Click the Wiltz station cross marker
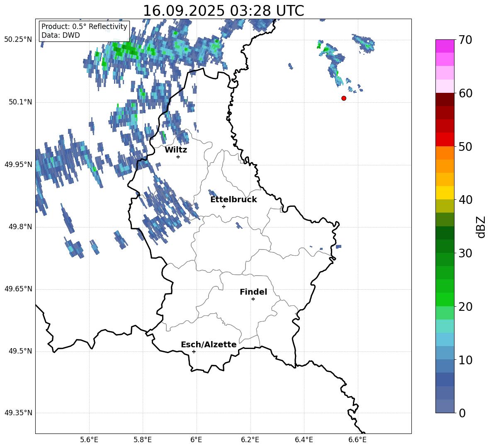The width and height of the screenshot is (491, 448). pyautogui.click(x=178, y=157)
